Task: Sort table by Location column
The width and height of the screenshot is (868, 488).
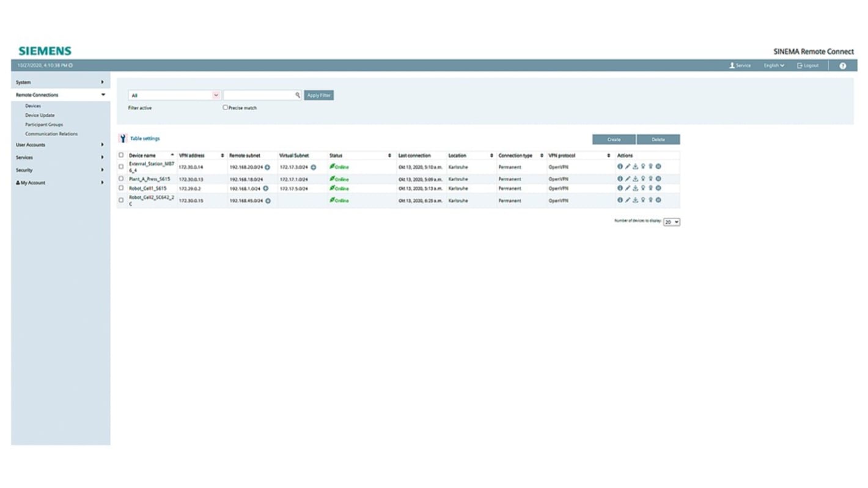Action: click(471, 155)
